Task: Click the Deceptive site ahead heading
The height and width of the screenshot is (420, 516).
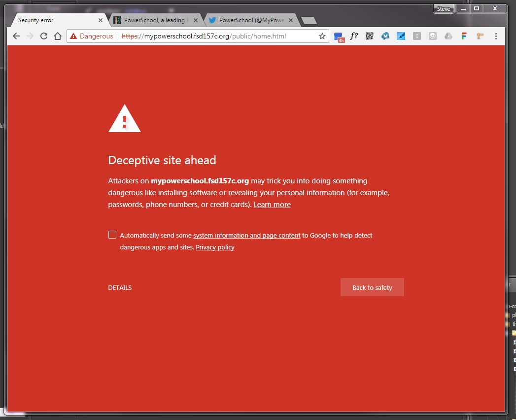Action: click(x=162, y=160)
